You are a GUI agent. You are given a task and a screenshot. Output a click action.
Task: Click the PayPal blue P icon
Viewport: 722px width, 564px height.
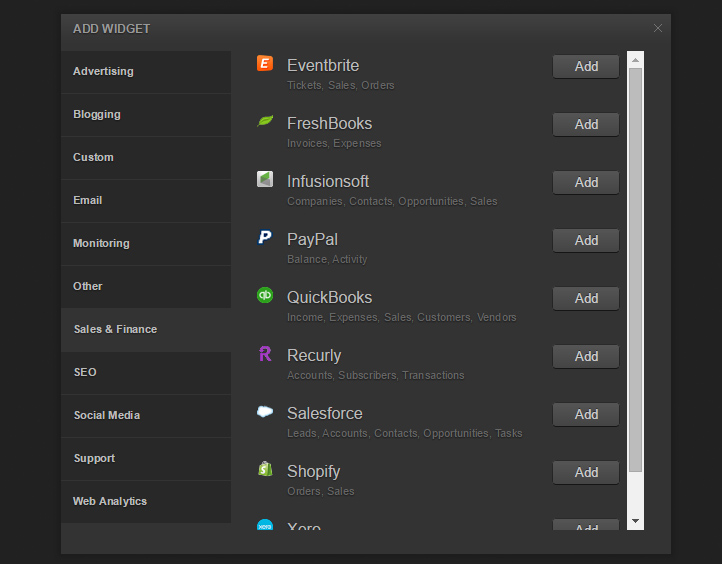tap(265, 237)
